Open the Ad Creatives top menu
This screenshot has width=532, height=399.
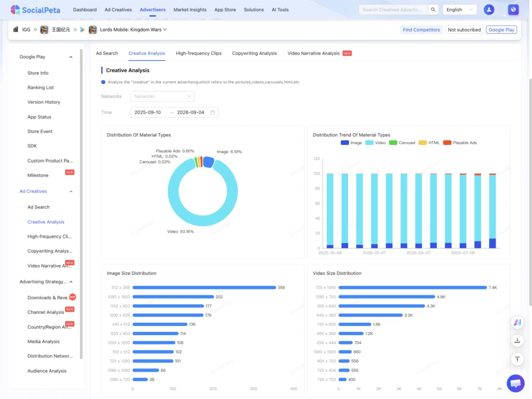point(118,10)
